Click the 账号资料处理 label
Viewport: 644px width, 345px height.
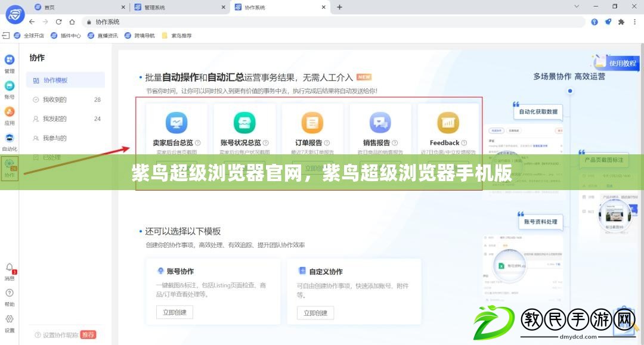point(540,222)
